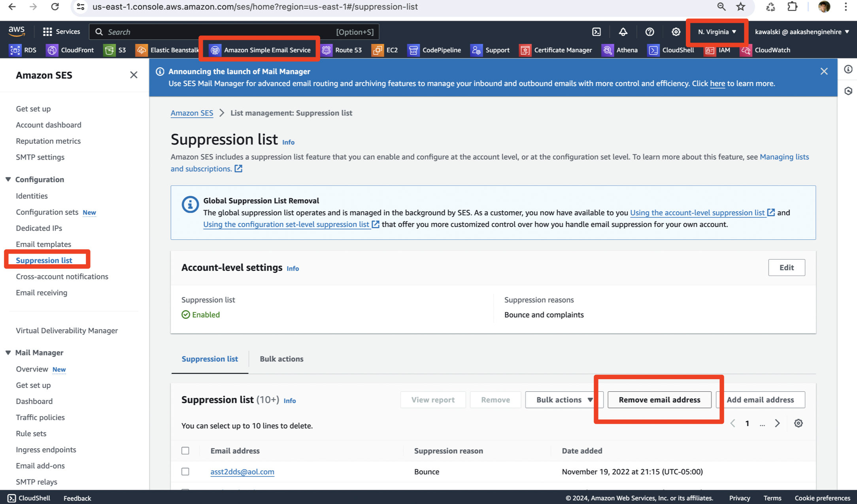Open the notifications bell icon
857x504 pixels.
623,32
